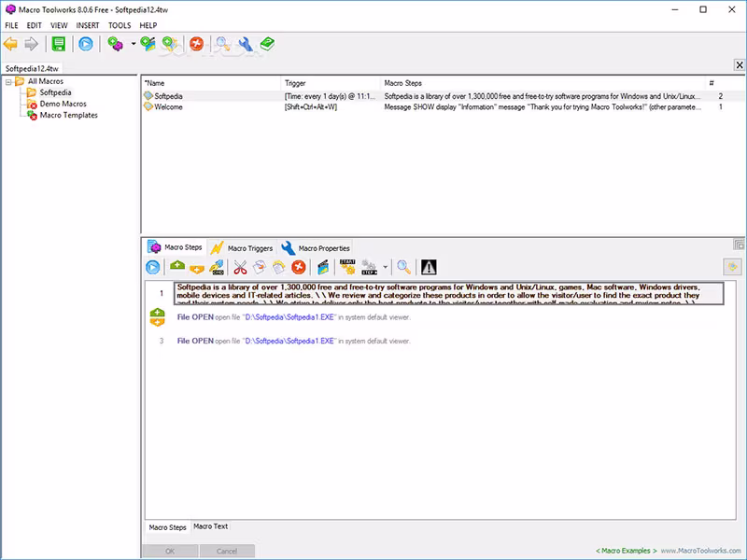This screenshot has width=747, height=560.
Task: Click the Time every 1 day trigger cell
Action: (x=330, y=96)
